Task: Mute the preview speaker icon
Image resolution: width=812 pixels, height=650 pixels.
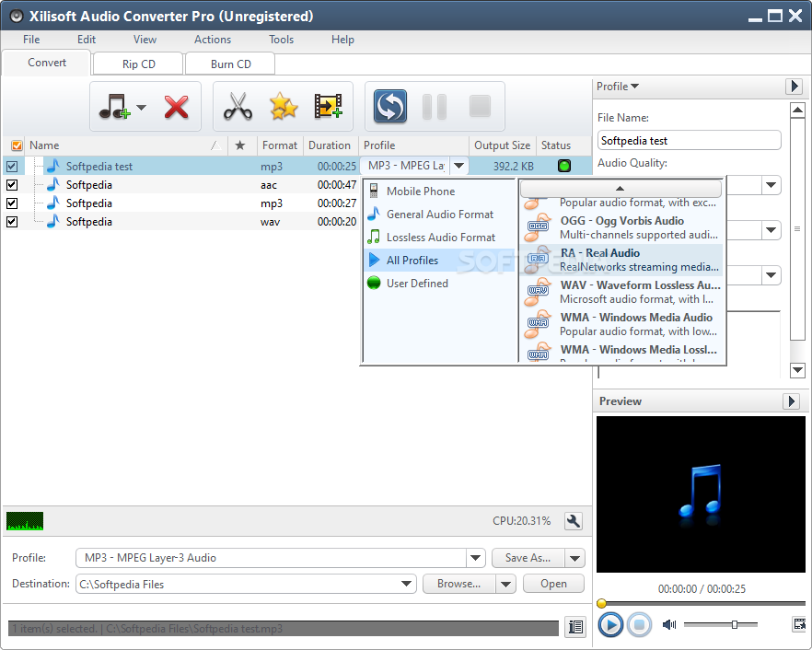Action: pos(669,624)
